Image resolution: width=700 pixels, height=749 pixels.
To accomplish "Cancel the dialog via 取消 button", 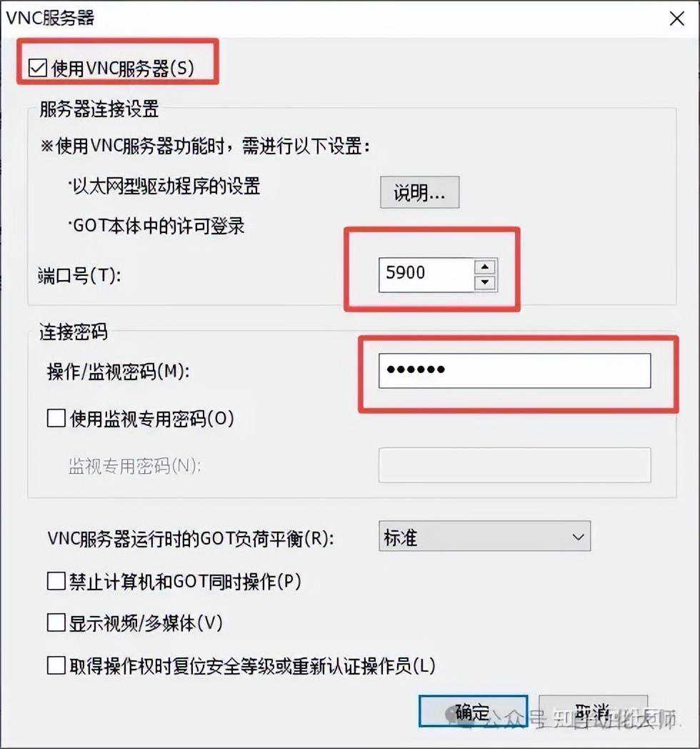I will click(x=593, y=712).
